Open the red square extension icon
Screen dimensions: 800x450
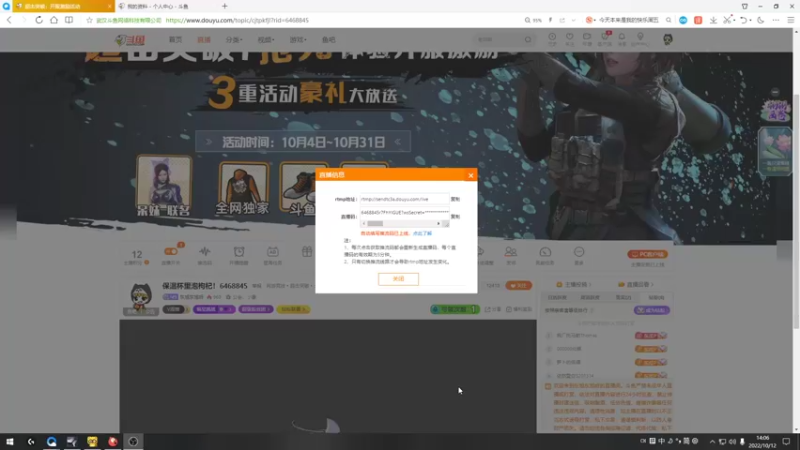click(698, 20)
